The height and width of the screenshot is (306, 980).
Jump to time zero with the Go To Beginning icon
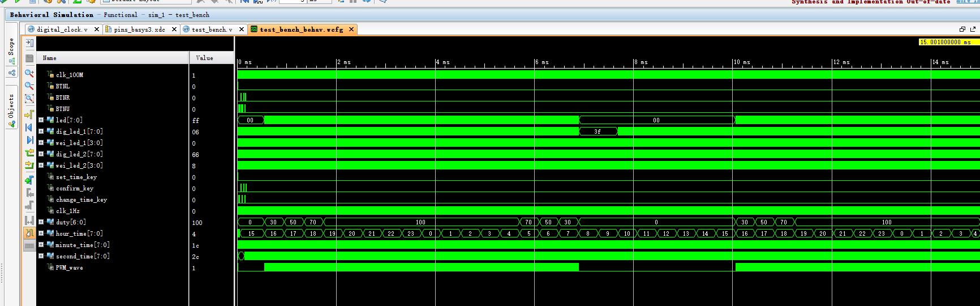(x=29, y=127)
